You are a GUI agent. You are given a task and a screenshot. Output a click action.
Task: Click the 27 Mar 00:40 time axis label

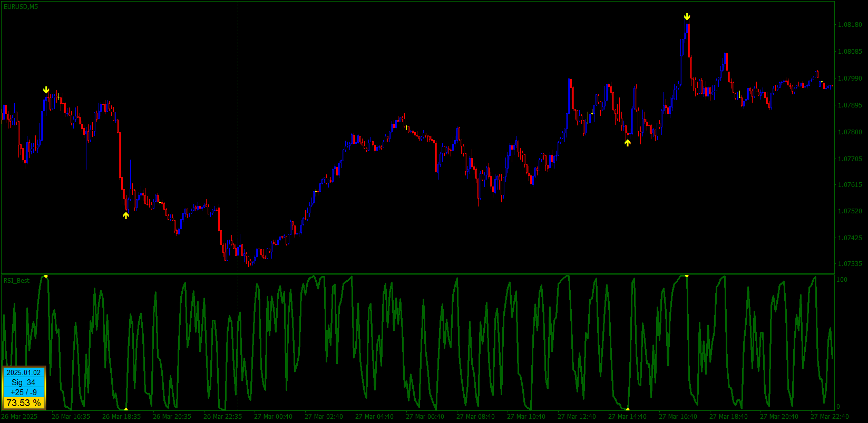coord(273,417)
